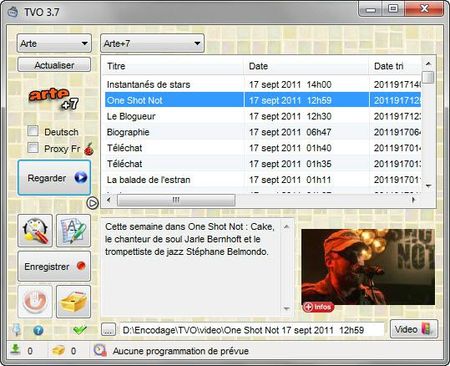Select the 'One Shot Not' row

pyautogui.click(x=263, y=100)
